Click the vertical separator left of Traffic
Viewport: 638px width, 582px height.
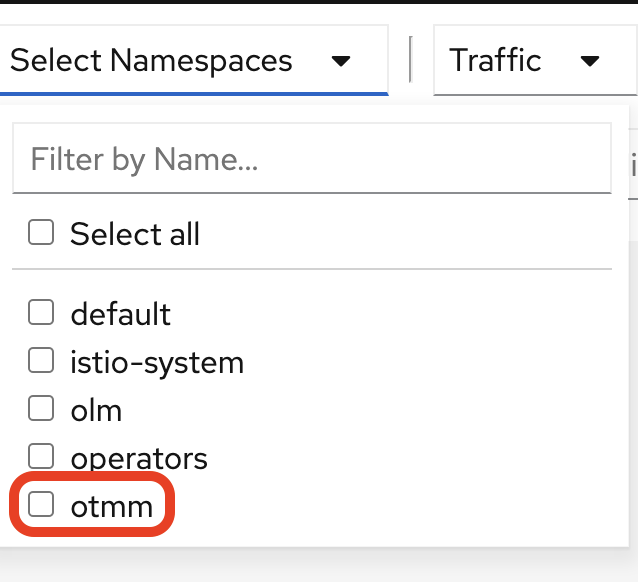(x=411, y=59)
